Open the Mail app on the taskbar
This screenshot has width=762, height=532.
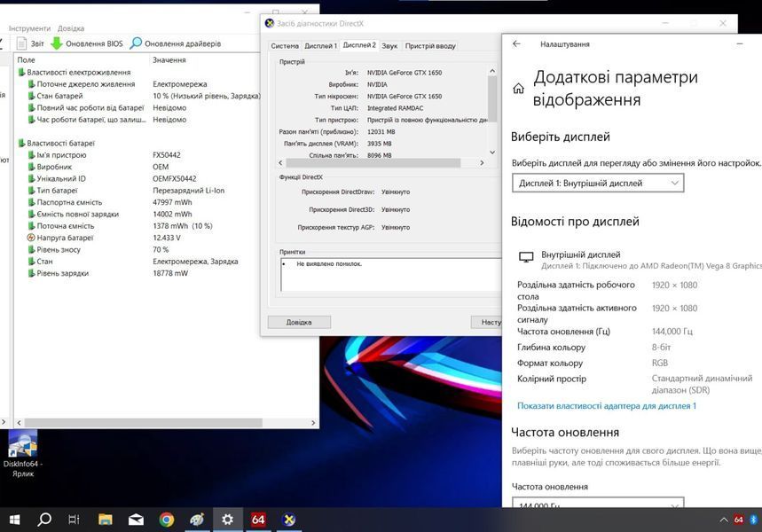tap(136, 520)
